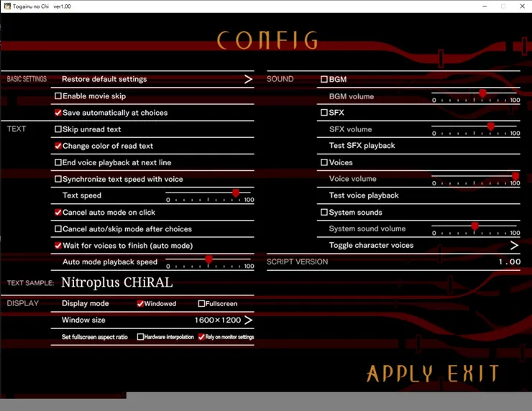Toggle the BGM checkbox
Image resolution: width=532 pixels, height=411 pixels.
pyautogui.click(x=324, y=79)
